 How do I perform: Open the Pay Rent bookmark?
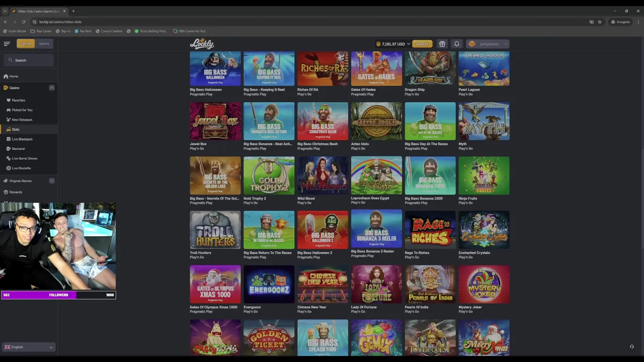point(83,31)
